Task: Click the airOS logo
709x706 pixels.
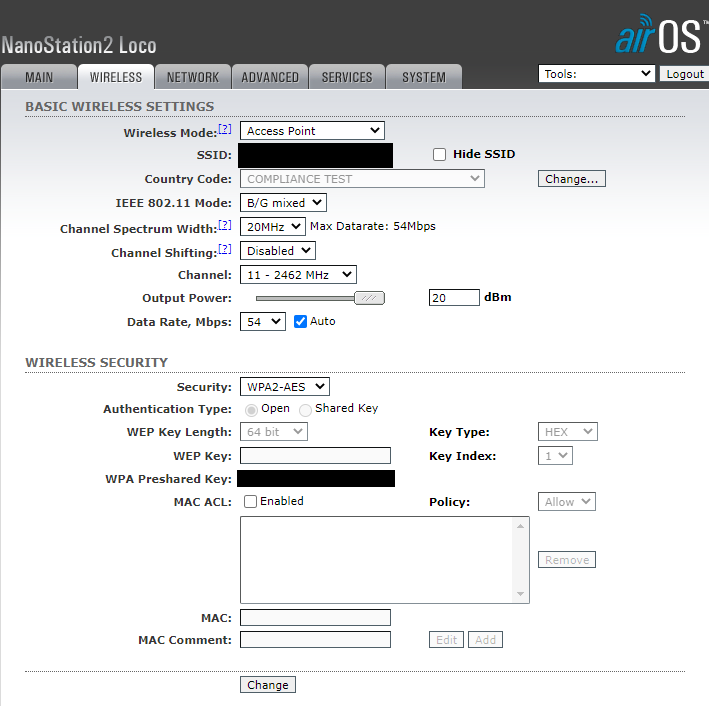Action: tap(660, 34)
